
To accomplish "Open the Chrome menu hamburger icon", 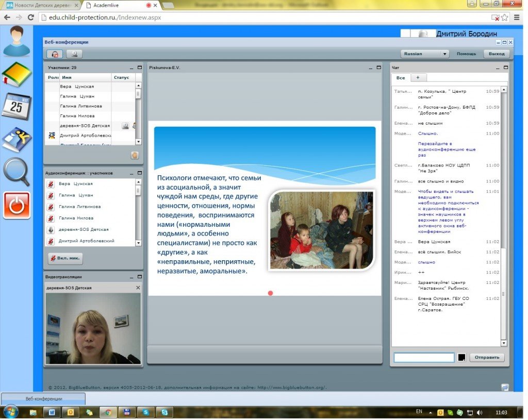I will tap(517, 18).
